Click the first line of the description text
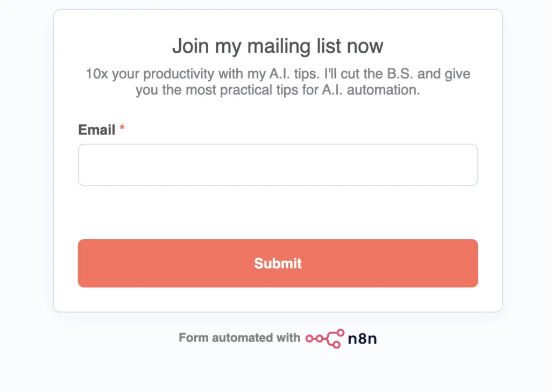The width and height of the screenshot is (551, 392). pos(278,74)
